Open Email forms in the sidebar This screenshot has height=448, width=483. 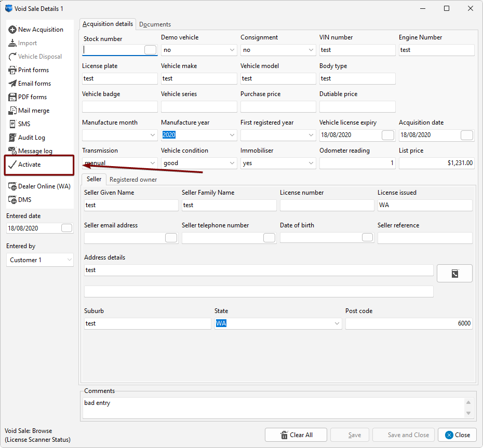pyautogui.click(x=34, y=84)
